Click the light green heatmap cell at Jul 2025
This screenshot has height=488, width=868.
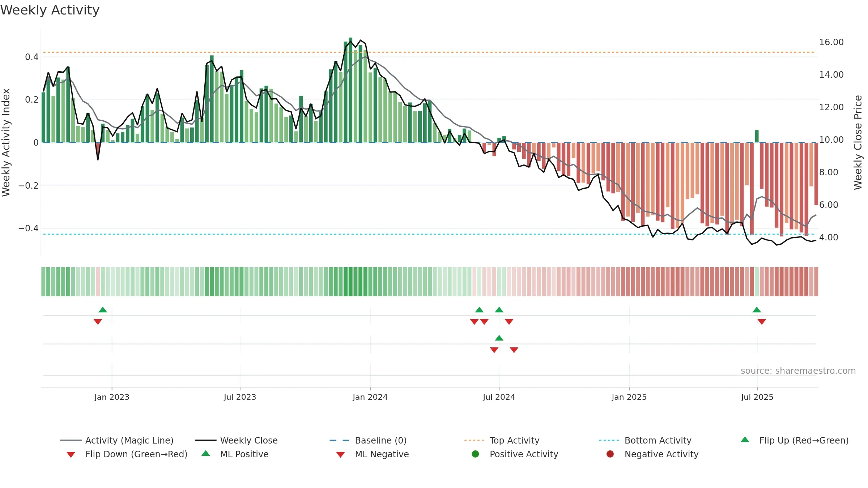pos(757,282)
